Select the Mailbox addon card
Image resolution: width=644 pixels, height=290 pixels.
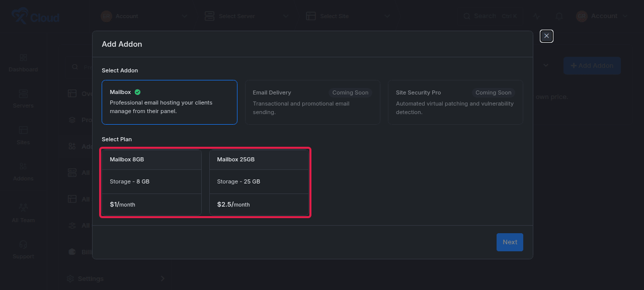coord(170,102)
